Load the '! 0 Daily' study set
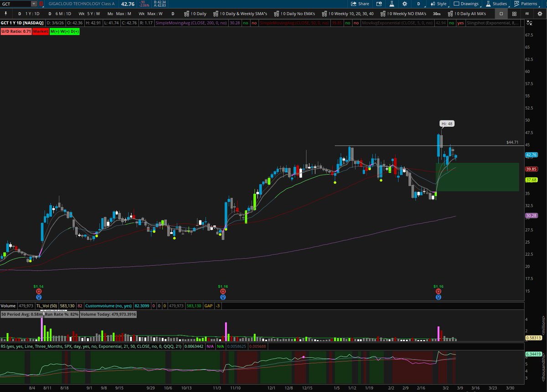This screenshot has height=392, width=547. [195, 14]
